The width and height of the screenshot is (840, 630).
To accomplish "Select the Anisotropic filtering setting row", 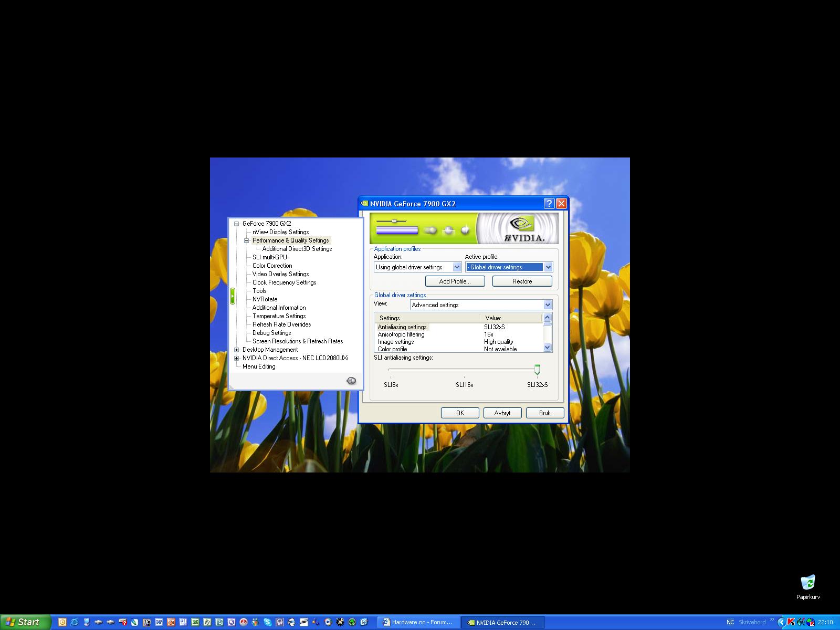I will [x=459, y=334].
